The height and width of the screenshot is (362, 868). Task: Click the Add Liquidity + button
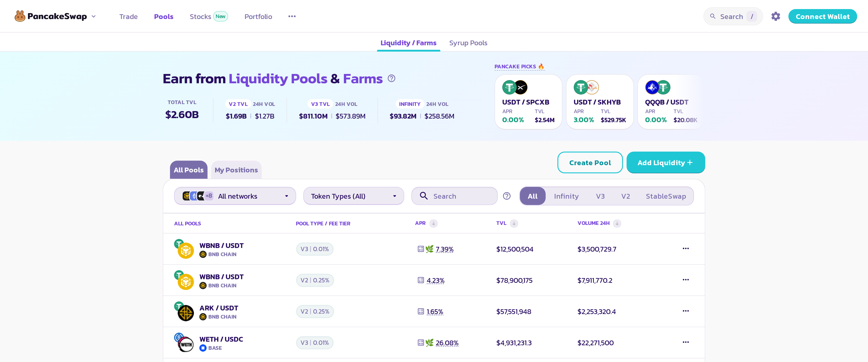[x=665, y=162]
